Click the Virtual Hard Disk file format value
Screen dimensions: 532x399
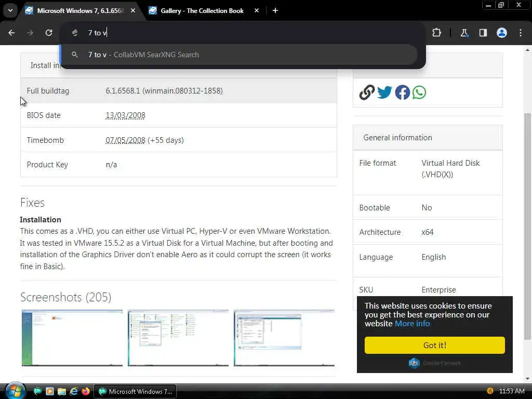(450, 169)
